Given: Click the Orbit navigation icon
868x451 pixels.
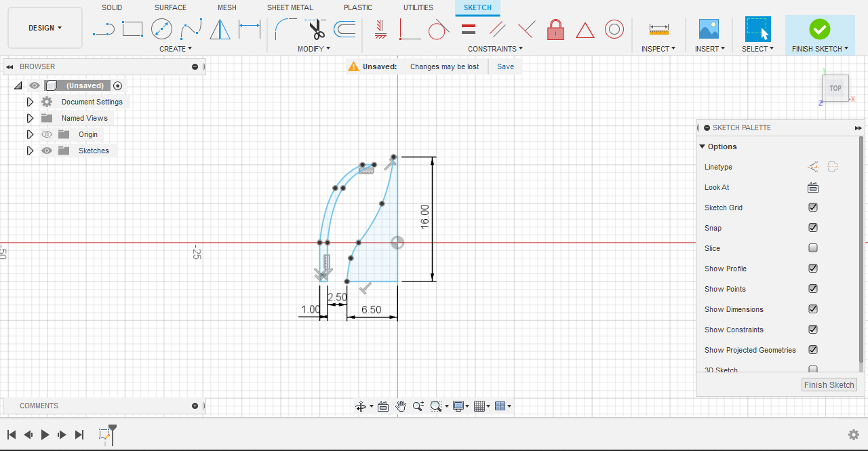Looking at the screenshot, I should coord(361,406).
